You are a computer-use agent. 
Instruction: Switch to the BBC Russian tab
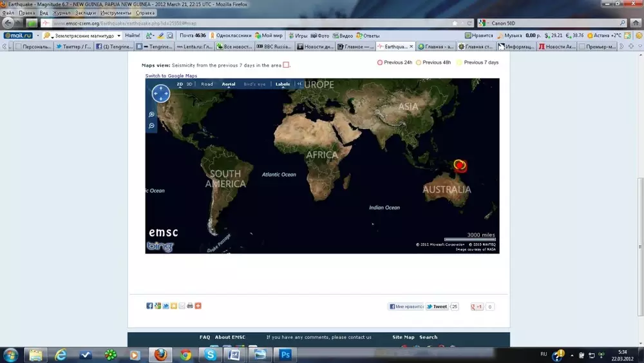click(x=274, y=46)
